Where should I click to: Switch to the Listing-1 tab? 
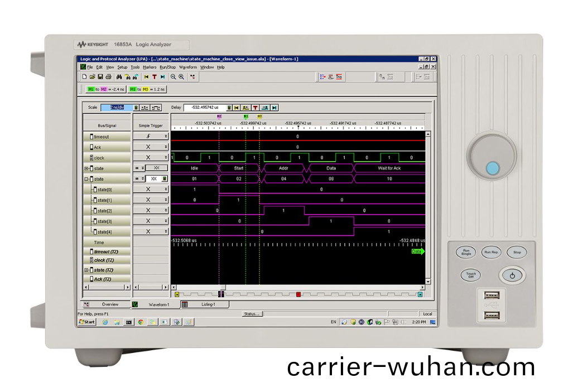[207, 304]
